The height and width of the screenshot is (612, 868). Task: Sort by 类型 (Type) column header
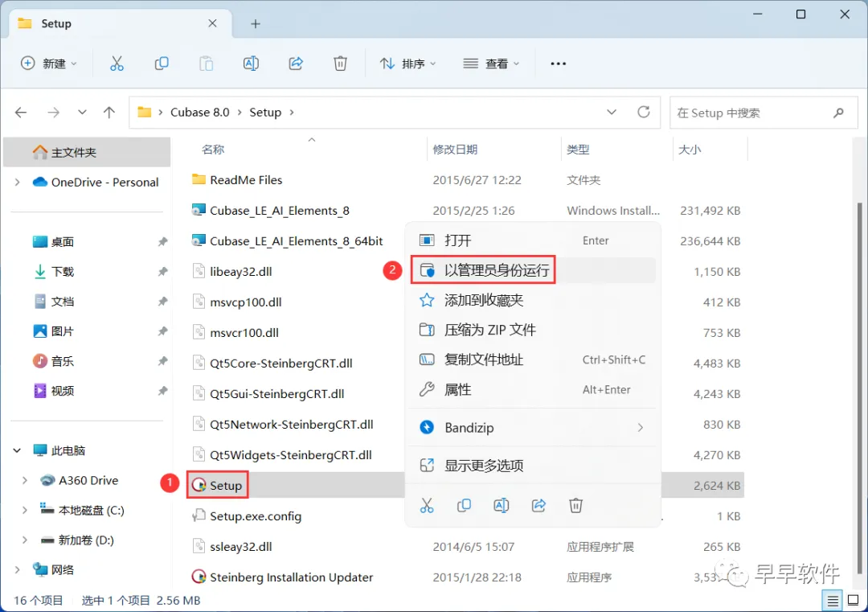pyautogui.click(x=578, y=150)
